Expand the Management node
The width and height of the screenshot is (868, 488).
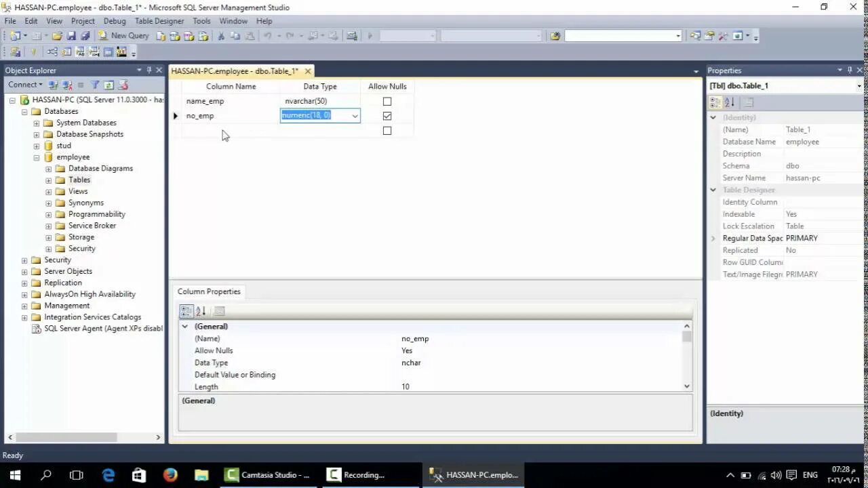[x=24, y=306]
